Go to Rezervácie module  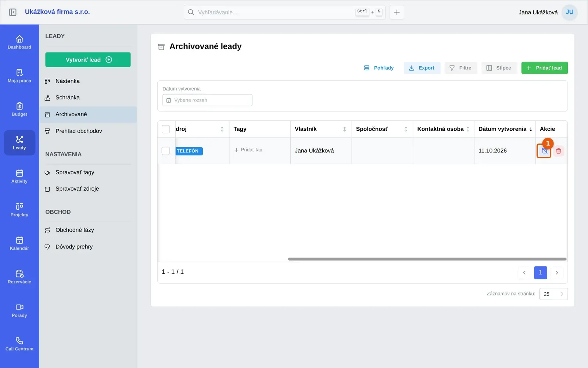(x=19, y=277)
